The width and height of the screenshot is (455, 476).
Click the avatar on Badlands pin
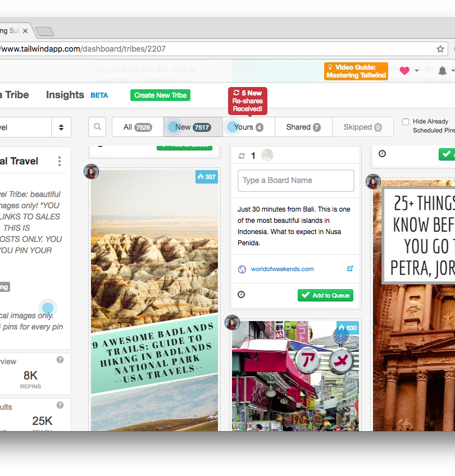92,172
